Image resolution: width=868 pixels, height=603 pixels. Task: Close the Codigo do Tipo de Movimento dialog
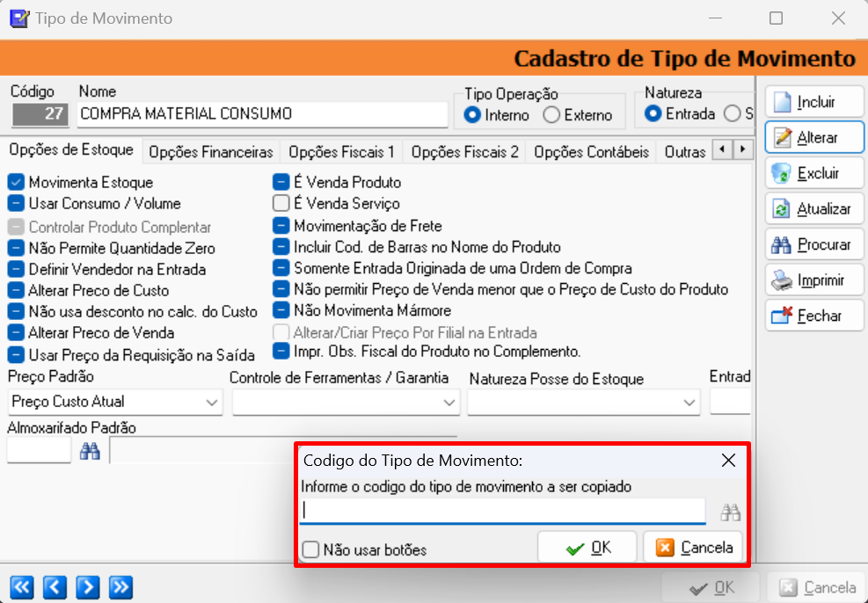728,461
